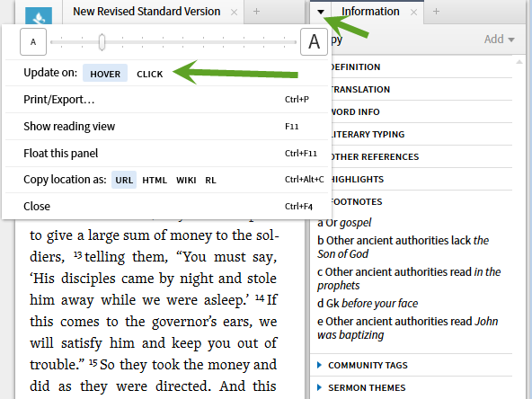This screenshot has height=399, width=532.
Task: Click verse number 14 in the text
Action: [x=260, y=297]
